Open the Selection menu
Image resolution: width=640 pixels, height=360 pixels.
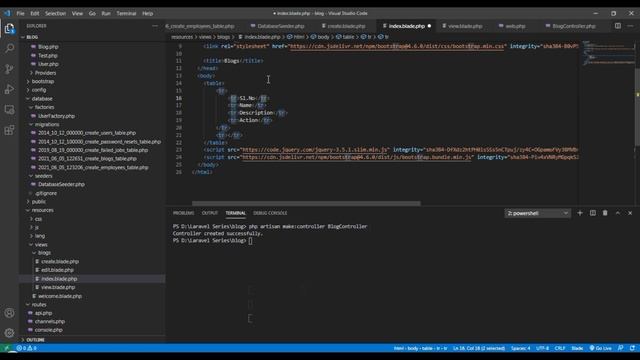click(x=56, y=13)
